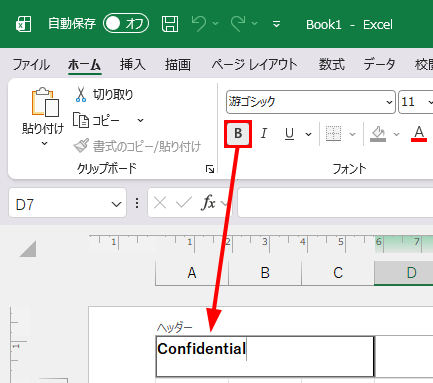Open the underline style dropdown arrow

click(309, 134)
